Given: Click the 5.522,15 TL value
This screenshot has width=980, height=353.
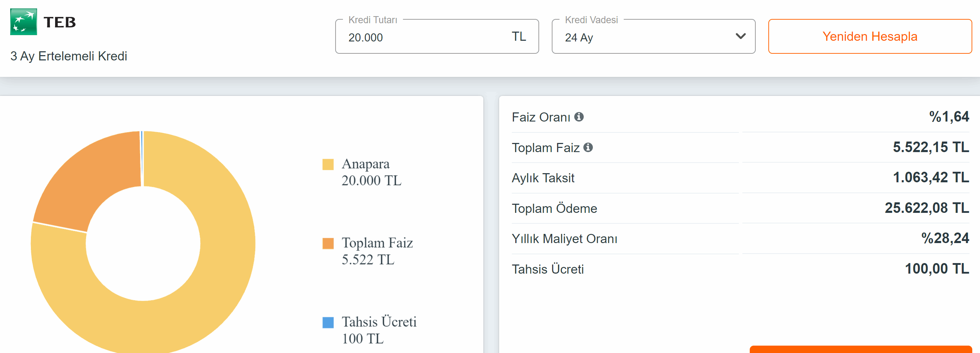Looking at the screenshot, I should click(931, 148).
